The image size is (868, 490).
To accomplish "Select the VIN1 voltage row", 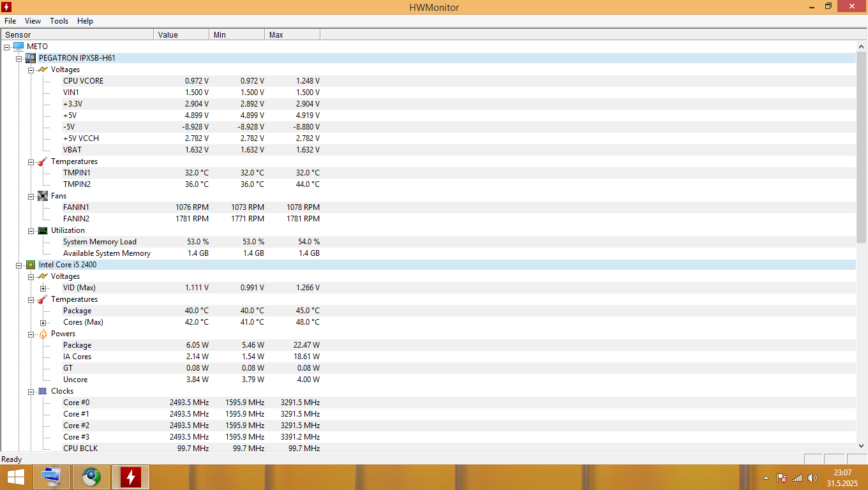I will pyautogui.click(x=428, y=93).
